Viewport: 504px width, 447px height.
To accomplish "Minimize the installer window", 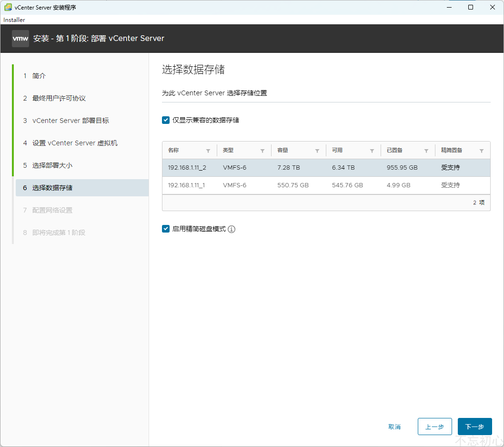I will [449, 8].
